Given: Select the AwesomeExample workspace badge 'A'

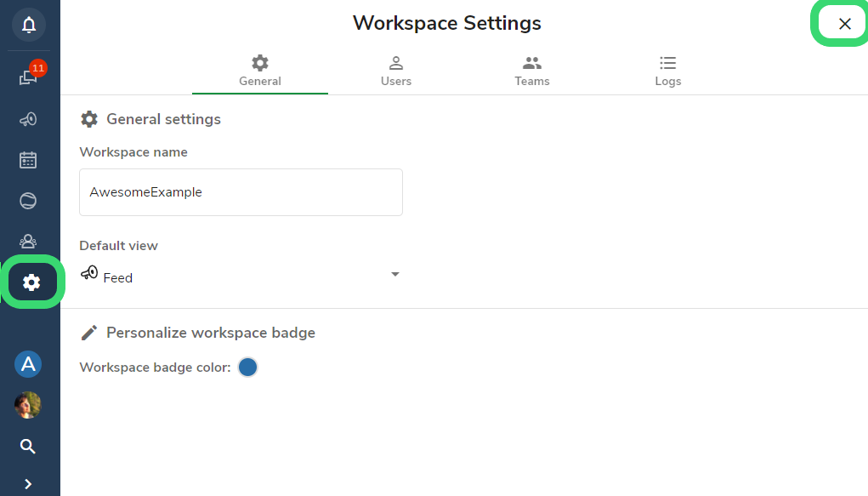Looking at the screenshot, I should click(28, 364).
